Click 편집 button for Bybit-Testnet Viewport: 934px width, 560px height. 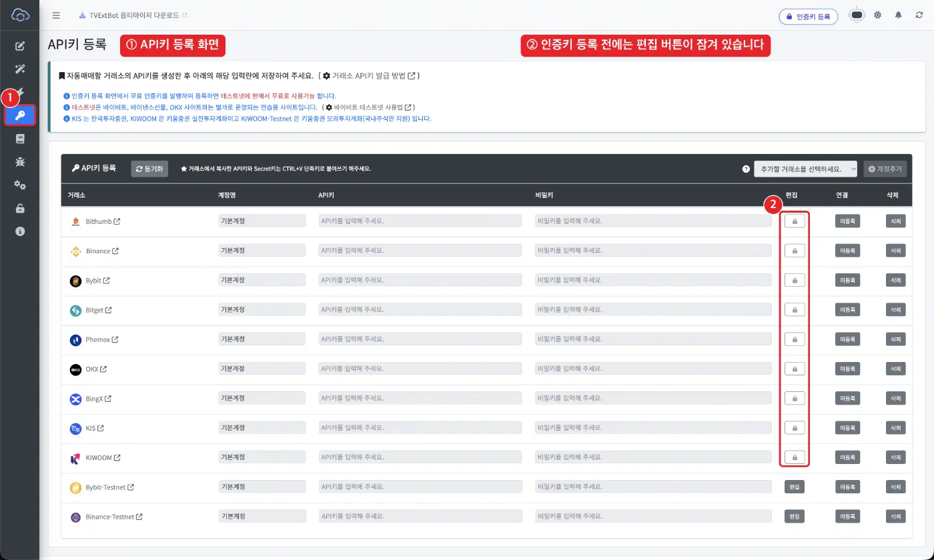795,487
